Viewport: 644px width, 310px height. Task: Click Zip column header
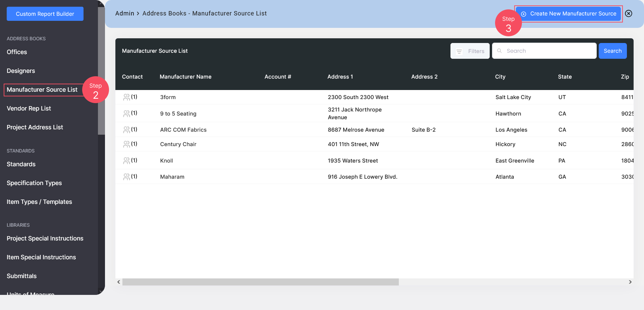[x=625, y=77]
